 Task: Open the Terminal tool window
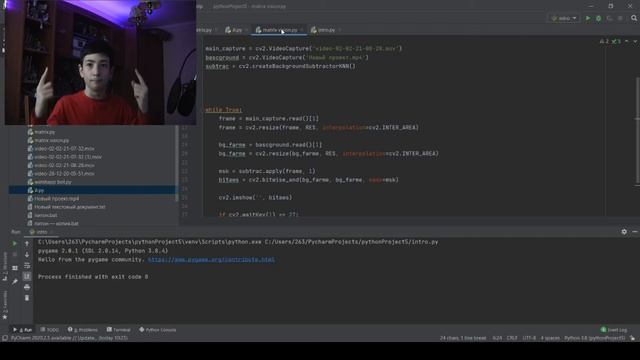119,330
